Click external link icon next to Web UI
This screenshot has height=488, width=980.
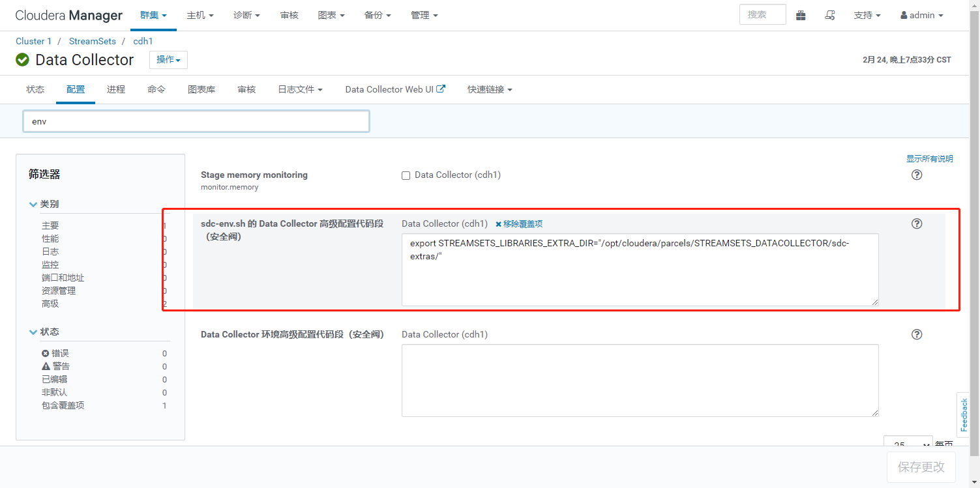coord(441,89)
